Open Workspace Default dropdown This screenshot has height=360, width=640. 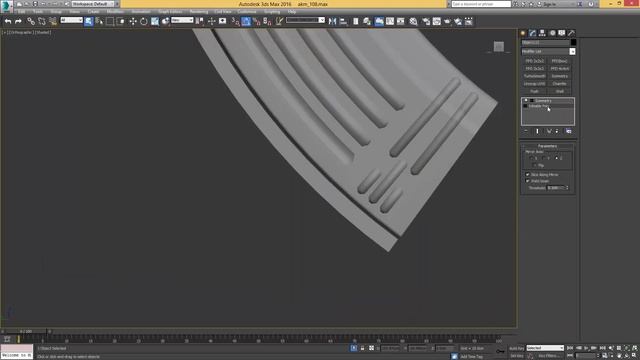(x=93, y=4)
